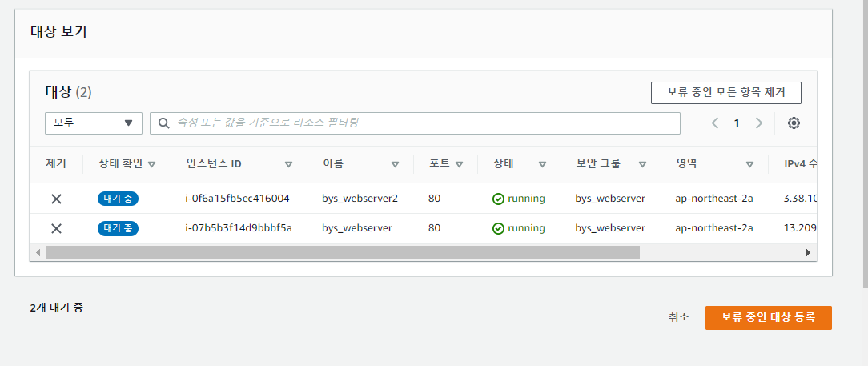This screenshot has height=366, width=868.
Task: Sort by 영역 column
Action: click(749, 164)
